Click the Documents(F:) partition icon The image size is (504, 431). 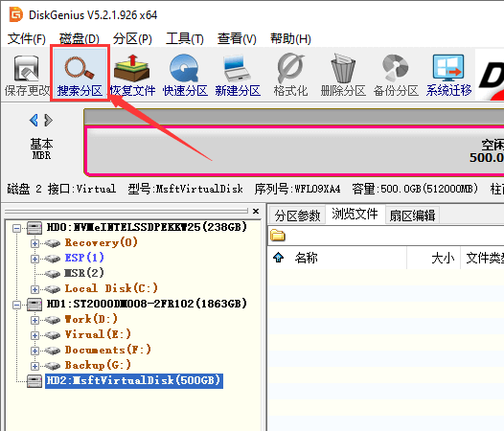click(53, 351)
